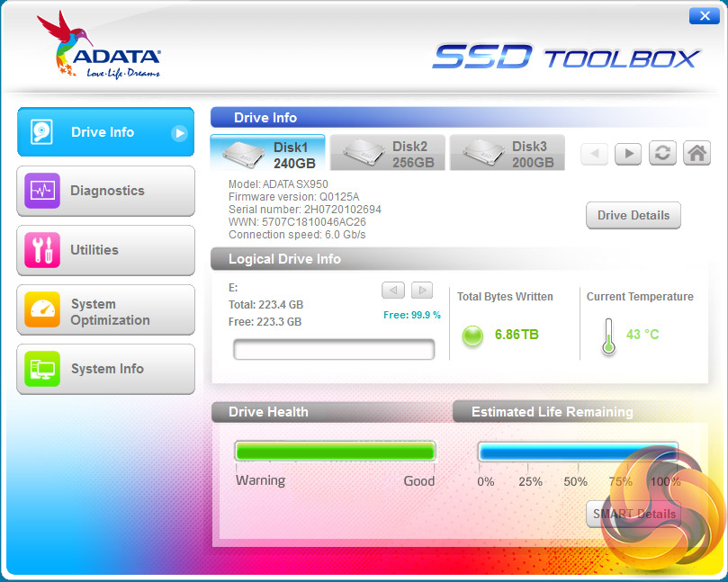Open the Diagnostics section
The image size is (728, 582).
point(106,191)
